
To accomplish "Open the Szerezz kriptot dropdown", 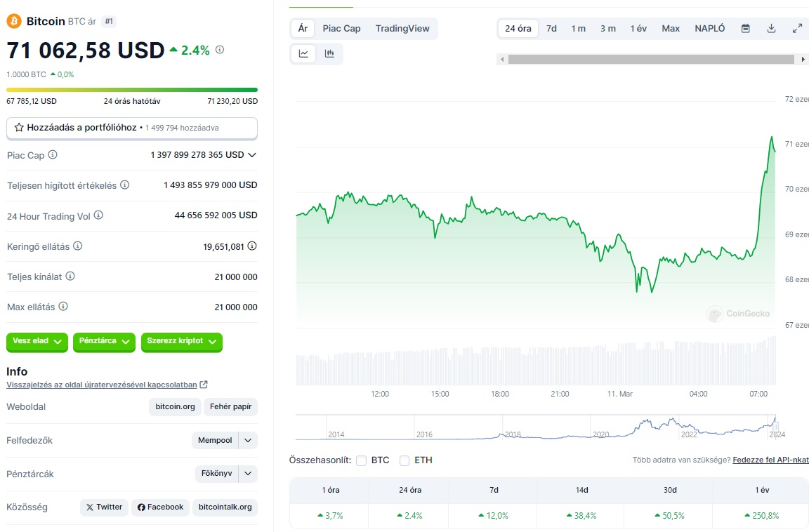I will point(182,341).
